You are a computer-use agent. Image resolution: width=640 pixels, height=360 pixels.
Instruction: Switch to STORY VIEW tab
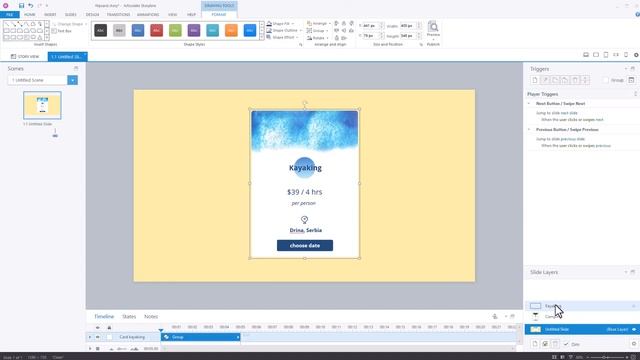pyautogui.click(x=25, y=56)
